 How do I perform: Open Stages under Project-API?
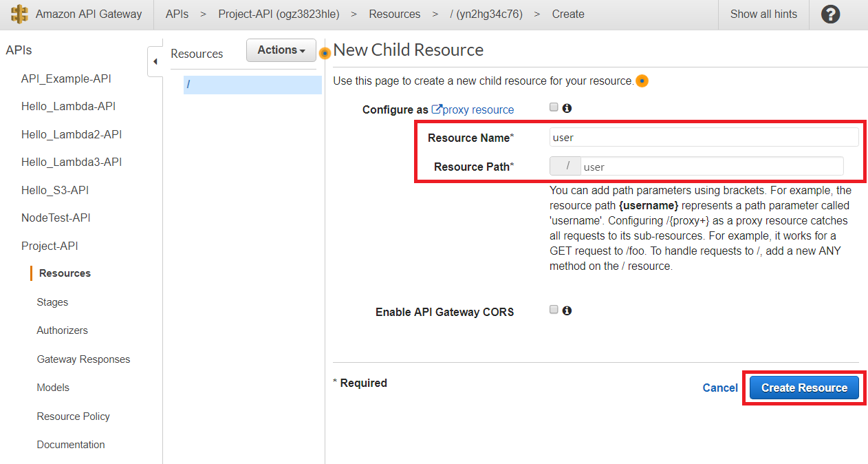coord(52,302)
